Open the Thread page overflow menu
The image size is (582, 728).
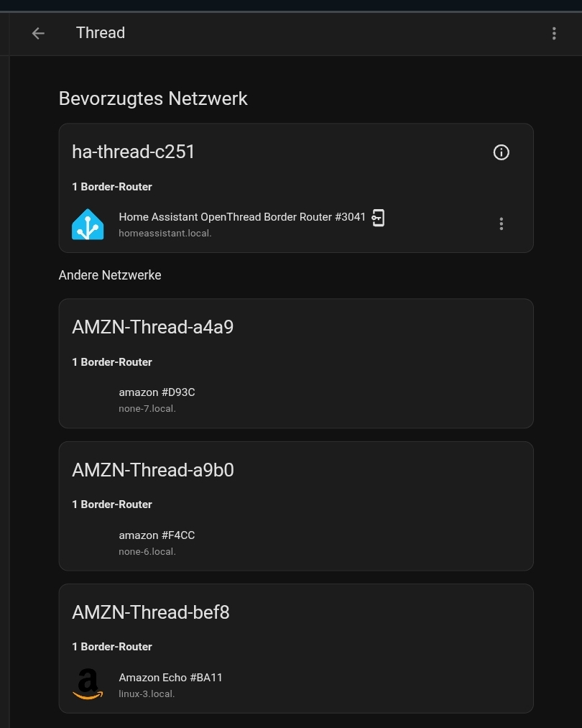pos(554,33)
